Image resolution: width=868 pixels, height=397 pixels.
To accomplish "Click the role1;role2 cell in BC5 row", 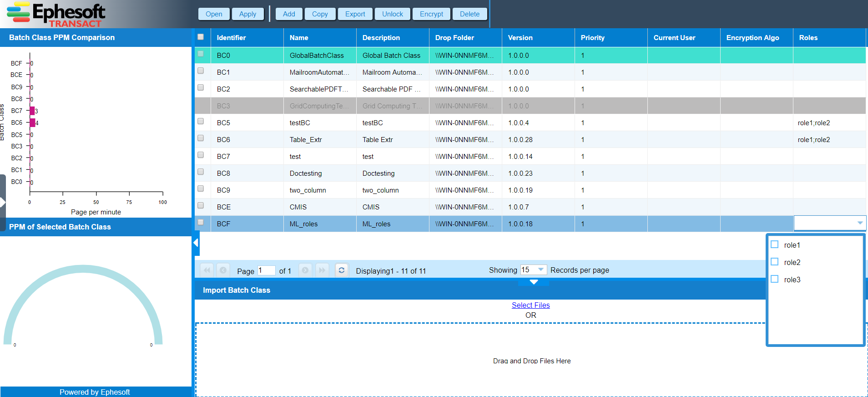I will pos(829,122).
